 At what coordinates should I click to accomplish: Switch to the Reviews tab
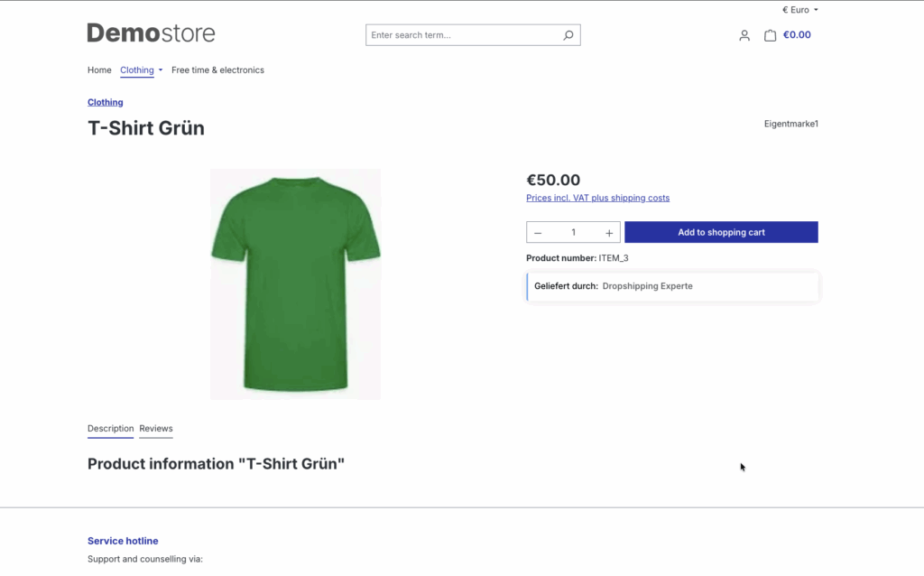click(156, 429)
